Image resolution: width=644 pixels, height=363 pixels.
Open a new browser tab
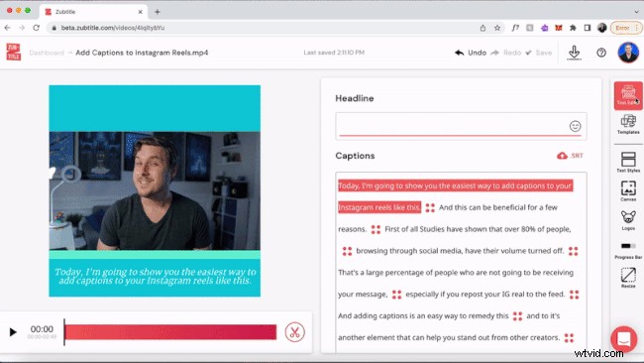(x=157, y=12)
